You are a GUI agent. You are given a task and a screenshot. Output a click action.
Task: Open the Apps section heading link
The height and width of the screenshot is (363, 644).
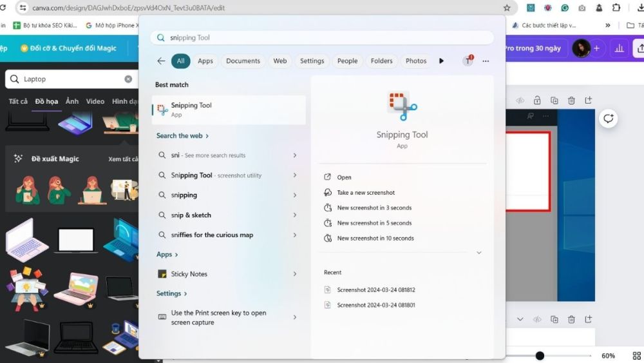click(x=167, y=255)
